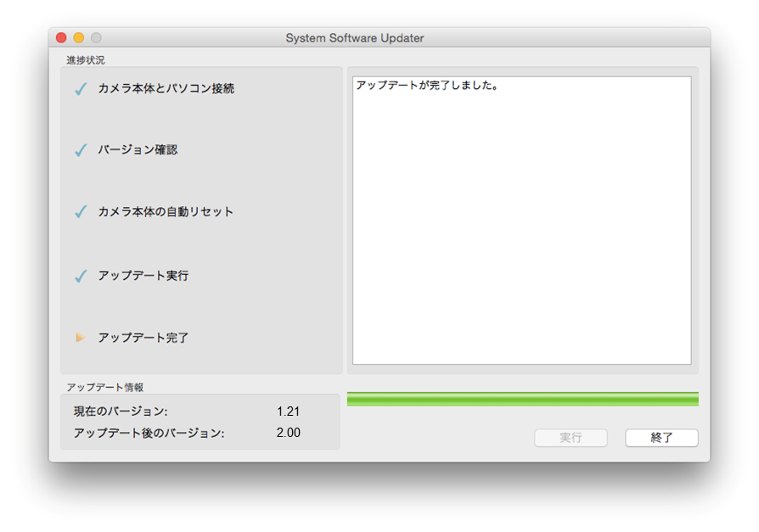Click the green update progress bar
The image size is (759, 532).
522,399
